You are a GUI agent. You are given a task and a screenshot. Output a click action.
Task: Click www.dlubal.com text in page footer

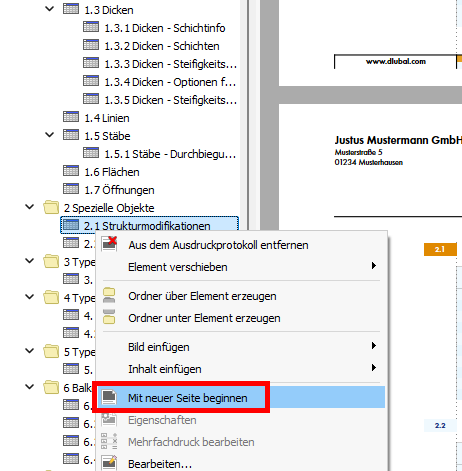click(396, 61)
